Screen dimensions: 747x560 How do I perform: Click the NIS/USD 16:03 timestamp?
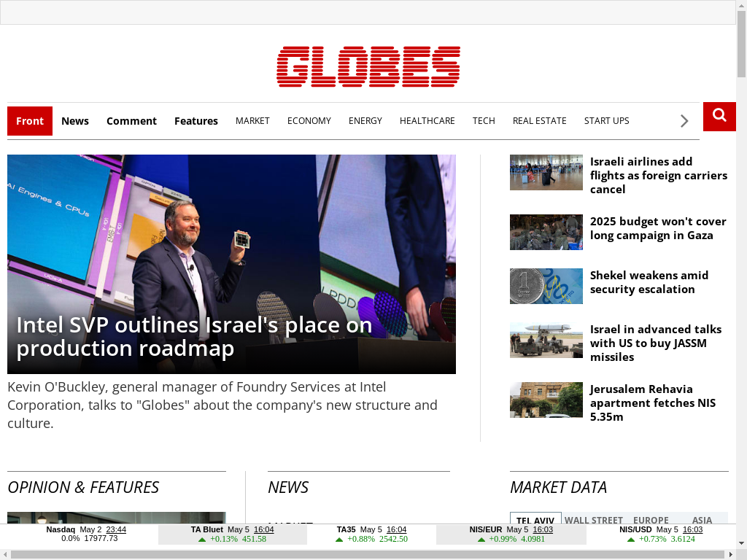(x=693, y=529)
